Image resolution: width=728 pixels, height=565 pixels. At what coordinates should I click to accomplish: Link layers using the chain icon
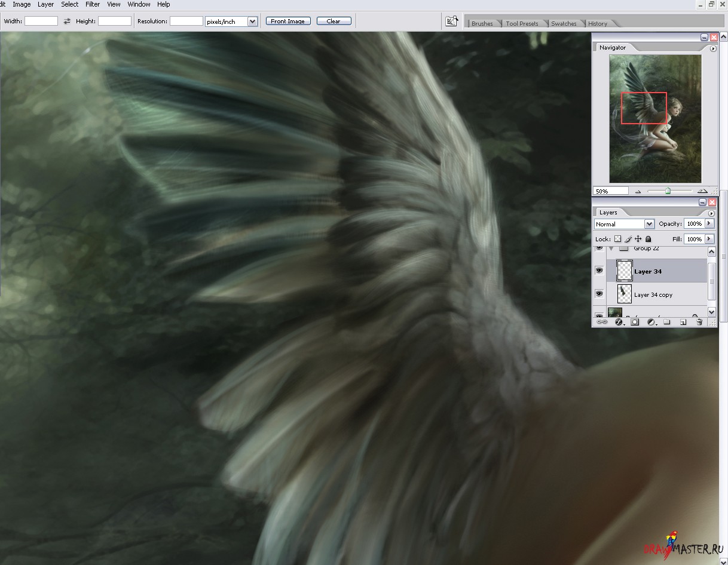(x=602, y=322)
